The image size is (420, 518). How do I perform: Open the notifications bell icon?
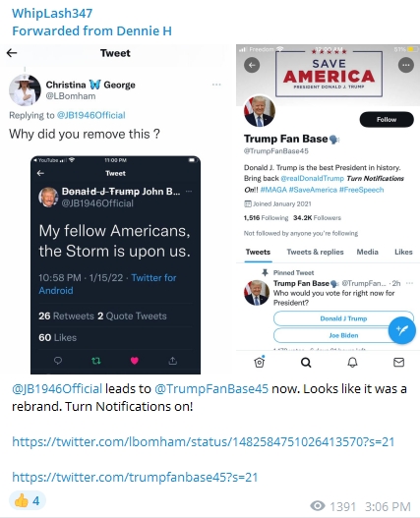pos(352,363)
